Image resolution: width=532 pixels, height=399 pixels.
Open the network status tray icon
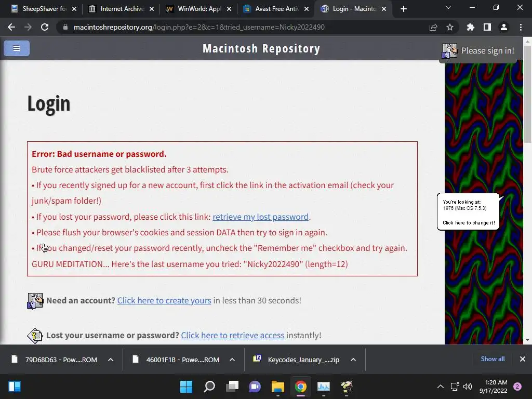tap(455, 387)
